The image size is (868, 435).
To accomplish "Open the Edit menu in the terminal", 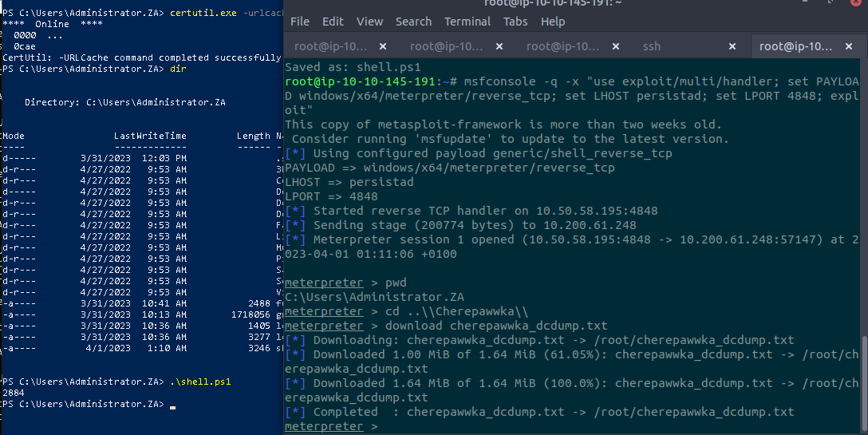I will click(x=333, y=22).
